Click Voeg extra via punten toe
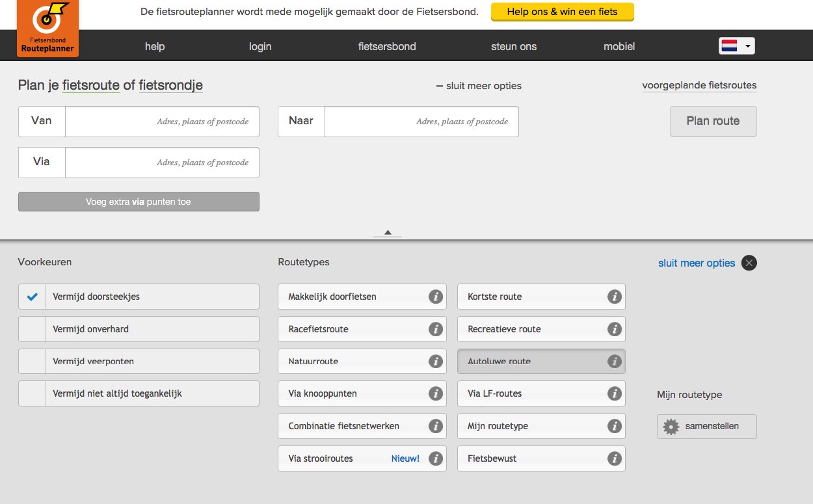Screen dimensions: 813x504 tap(139, 202)
